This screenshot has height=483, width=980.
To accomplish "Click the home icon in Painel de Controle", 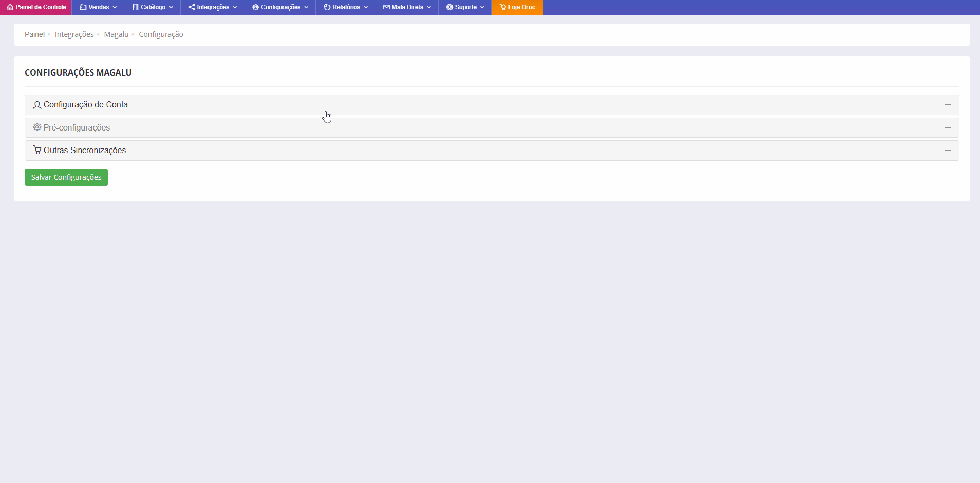I will click(x=10, y=7).
